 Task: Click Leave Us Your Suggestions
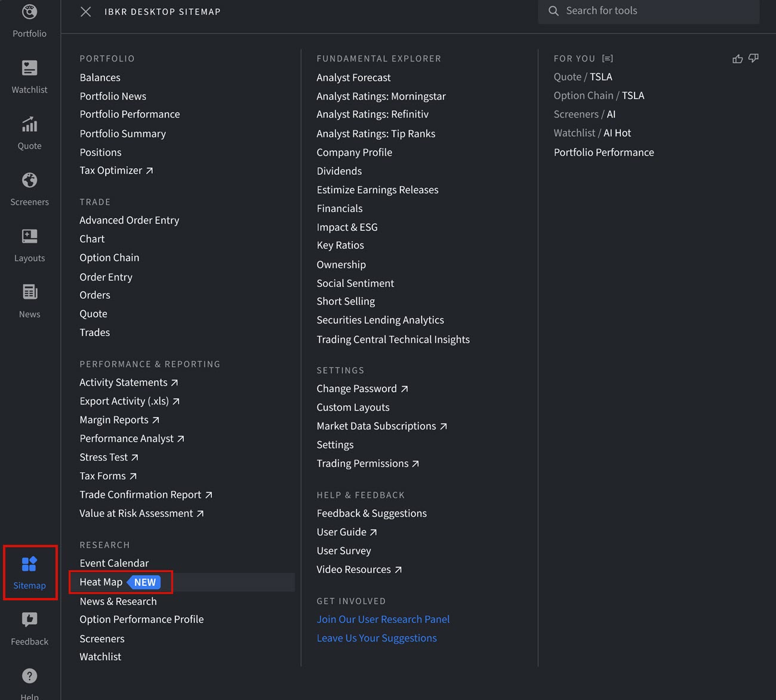[376, 637]
